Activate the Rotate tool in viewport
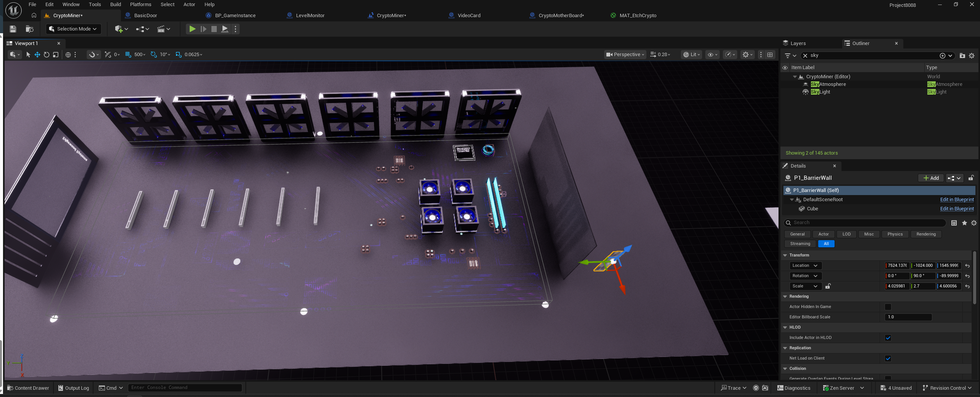 coord(47,54)
